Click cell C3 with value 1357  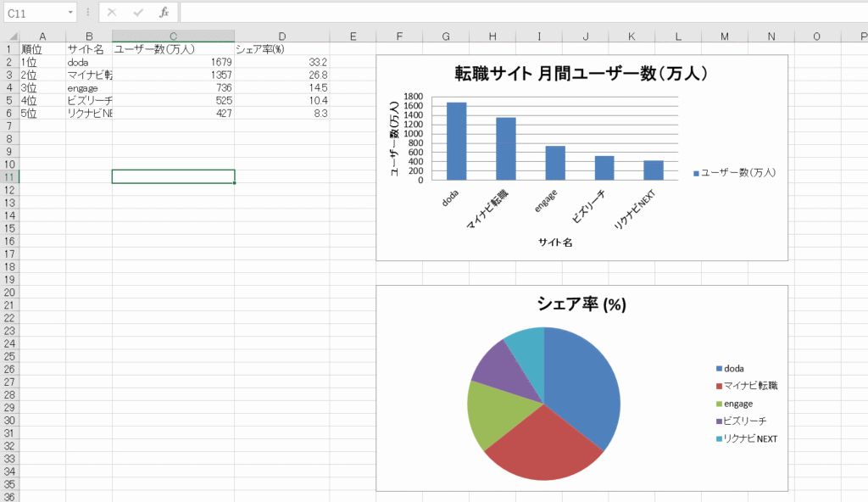coord(173,75)
